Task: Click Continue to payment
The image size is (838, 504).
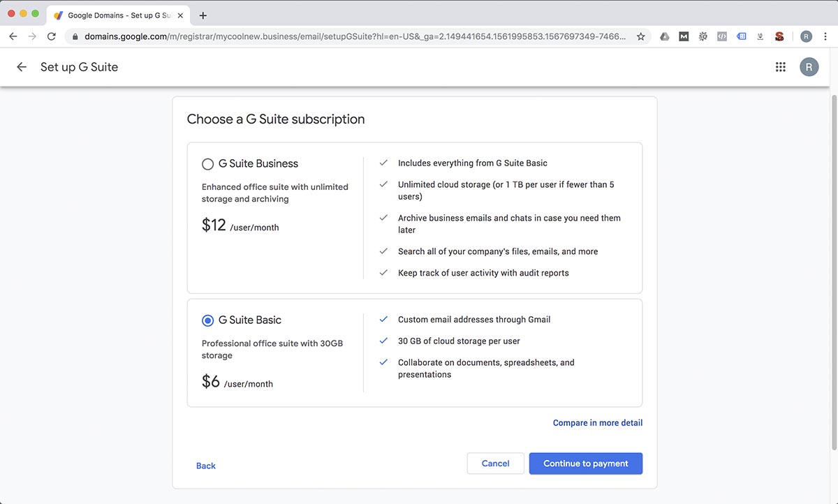Action: point(585,463)
